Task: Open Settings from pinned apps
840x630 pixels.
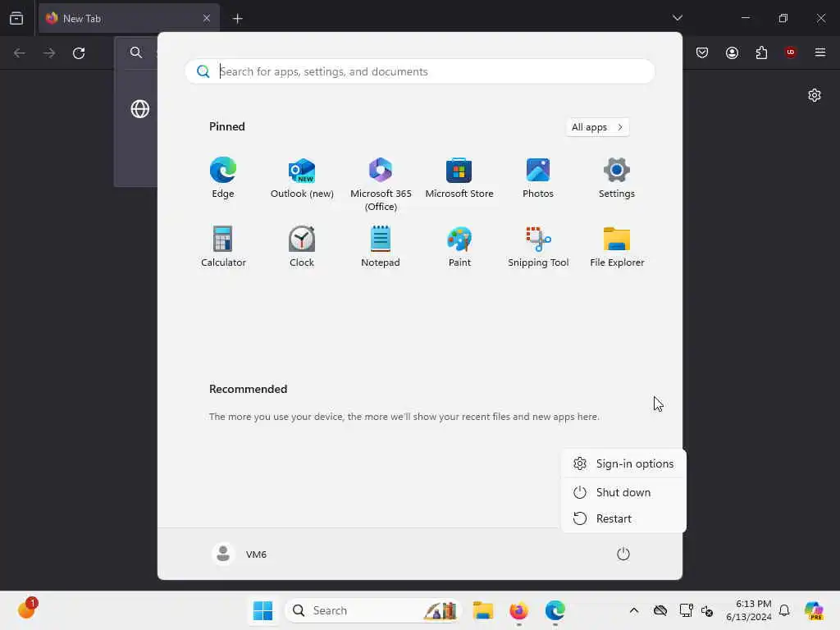Action: [x=617, y=177]
